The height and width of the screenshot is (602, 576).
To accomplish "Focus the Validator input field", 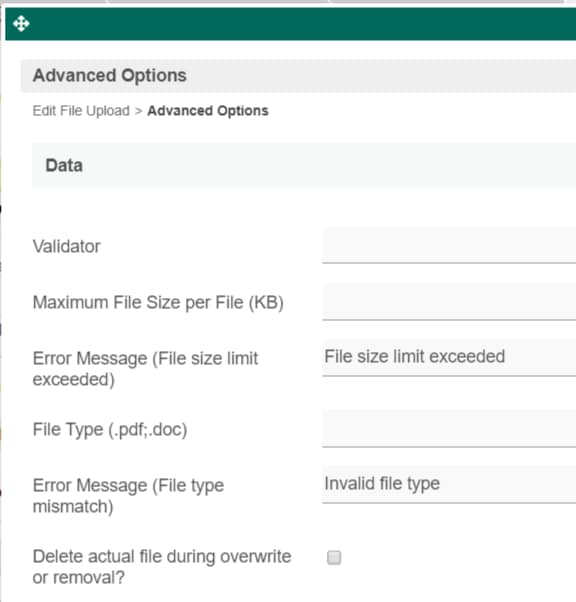I will 449,245.
